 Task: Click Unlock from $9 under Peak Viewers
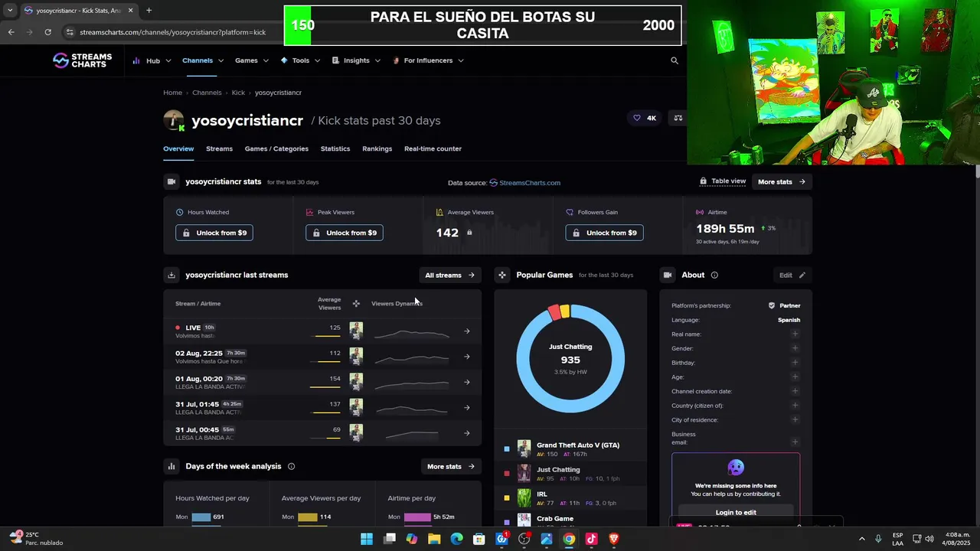[345, 233]
